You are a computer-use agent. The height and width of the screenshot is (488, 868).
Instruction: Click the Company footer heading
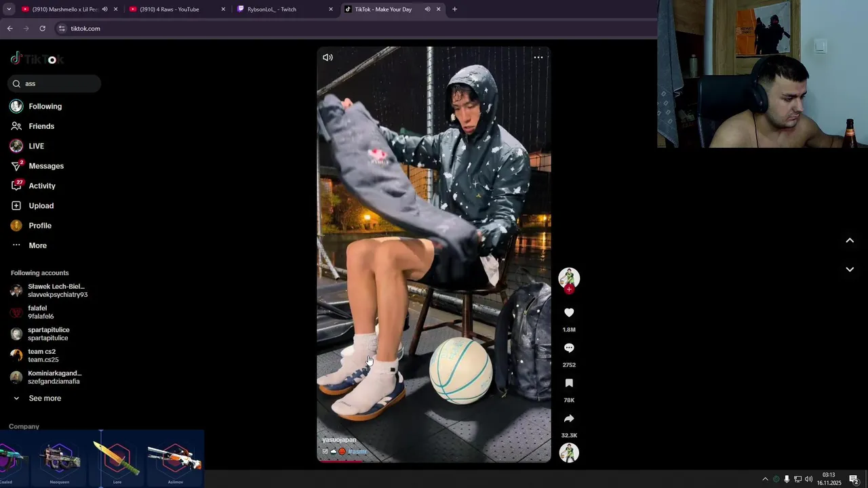pos(24,426)
